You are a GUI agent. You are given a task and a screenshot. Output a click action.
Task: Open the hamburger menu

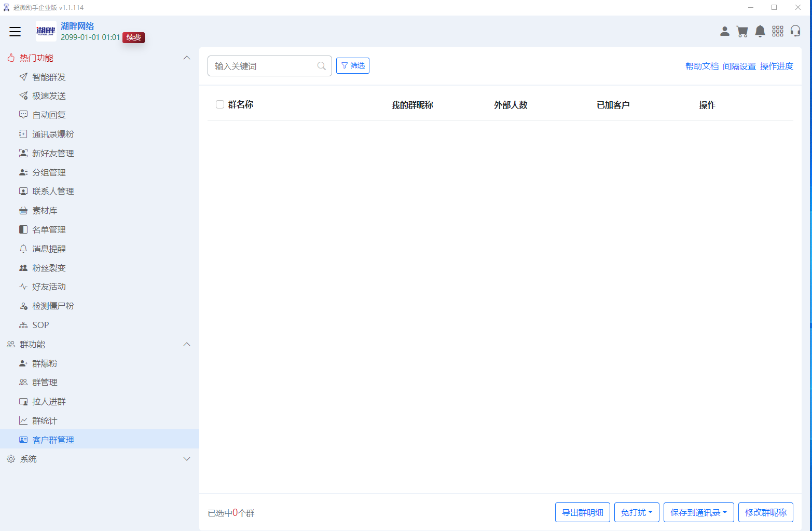(x=15, y=32)
